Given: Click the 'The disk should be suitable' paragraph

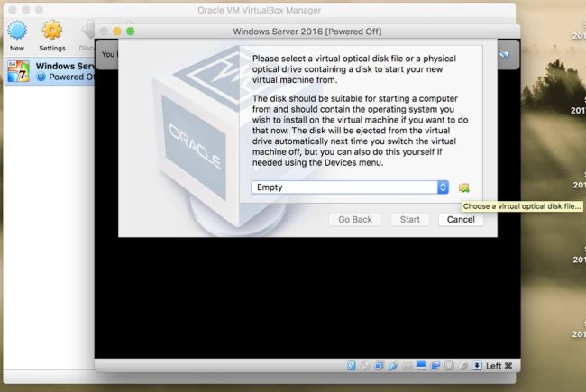Looking at the screenshot, I should coord(361,131).
